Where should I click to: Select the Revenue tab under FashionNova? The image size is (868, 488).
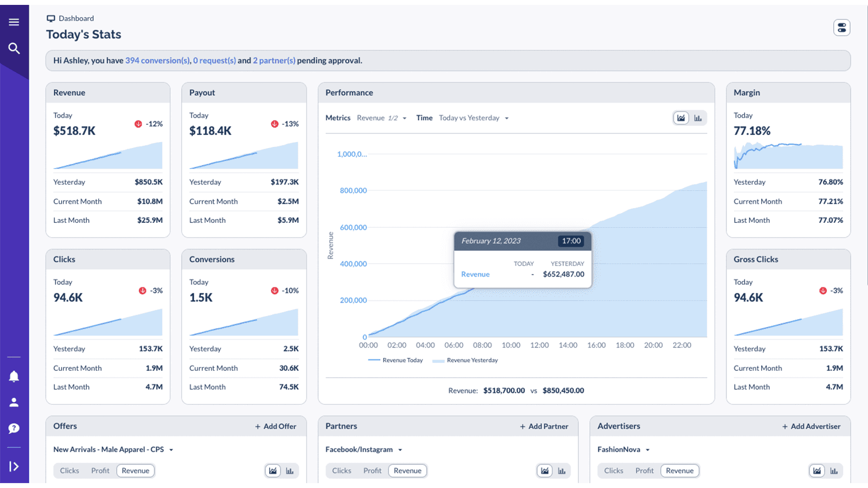[x=680, y=471]
